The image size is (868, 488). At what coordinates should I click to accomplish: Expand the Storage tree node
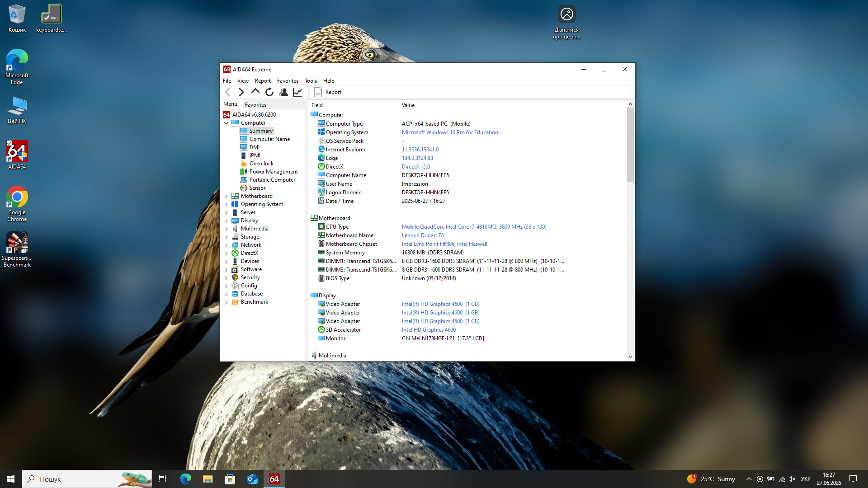[x=226, y=237]
